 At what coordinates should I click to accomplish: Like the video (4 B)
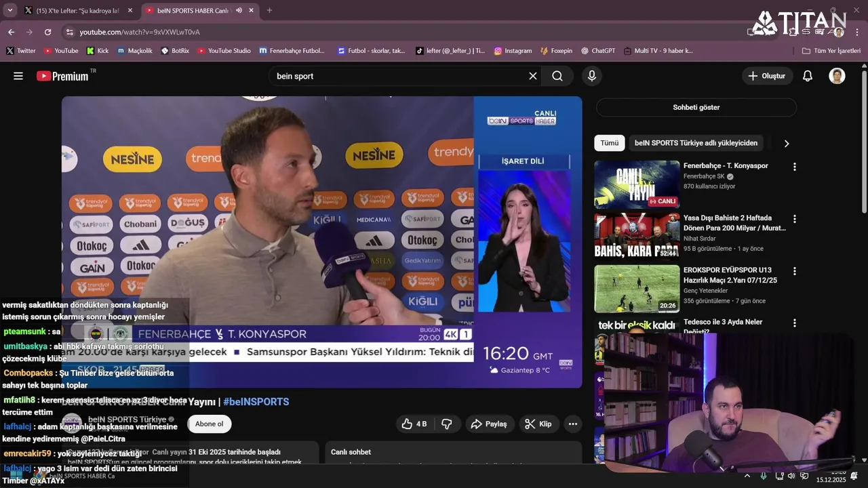pos(414,424)
